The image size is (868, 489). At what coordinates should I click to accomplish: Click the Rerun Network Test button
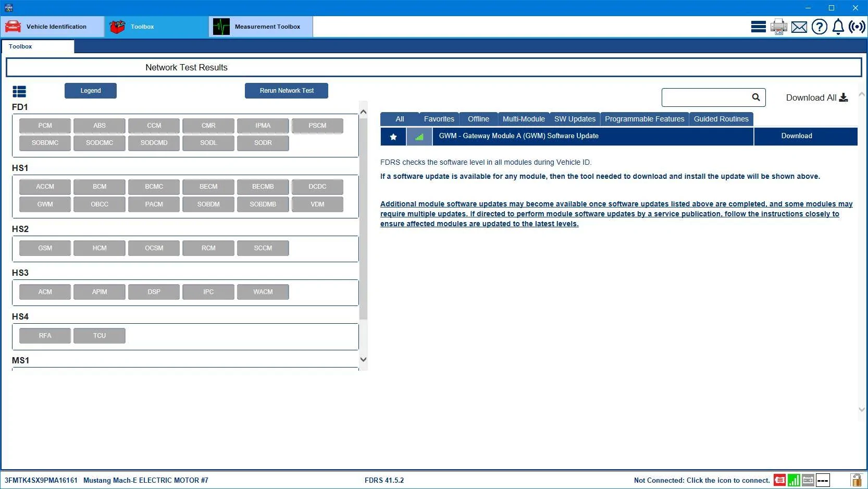point(287,91)
